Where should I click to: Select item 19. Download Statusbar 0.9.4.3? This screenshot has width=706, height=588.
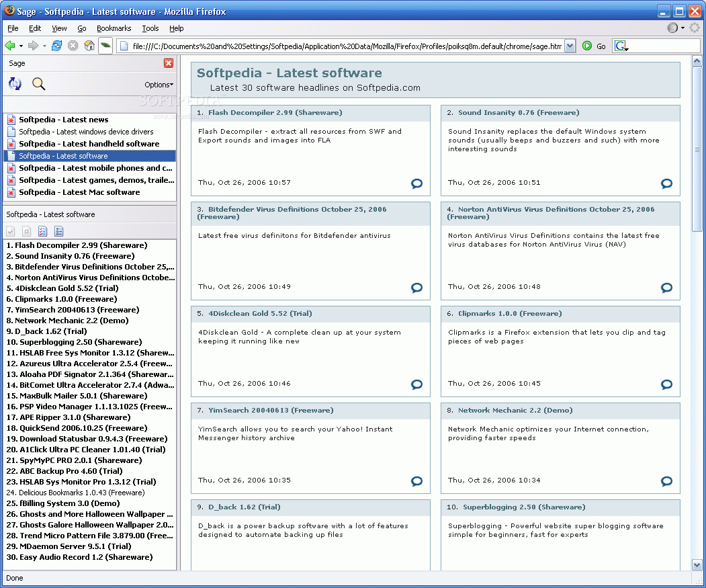87,439
